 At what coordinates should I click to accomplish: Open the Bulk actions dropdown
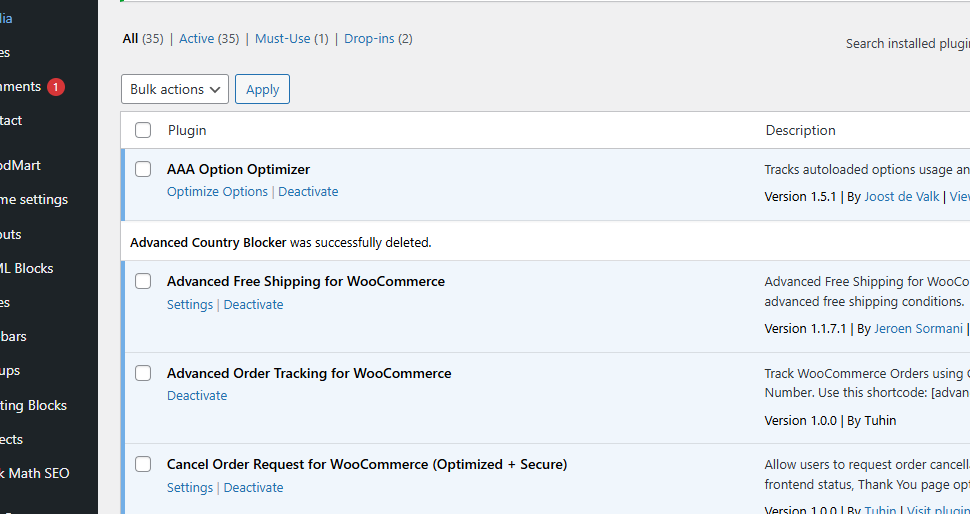coord(175,89)
